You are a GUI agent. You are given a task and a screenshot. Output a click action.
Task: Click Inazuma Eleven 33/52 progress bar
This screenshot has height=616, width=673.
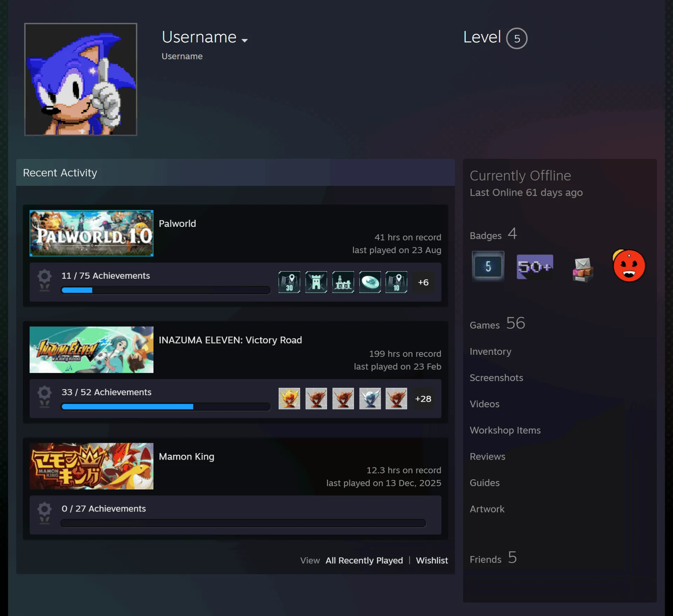[x=166, y=406]
